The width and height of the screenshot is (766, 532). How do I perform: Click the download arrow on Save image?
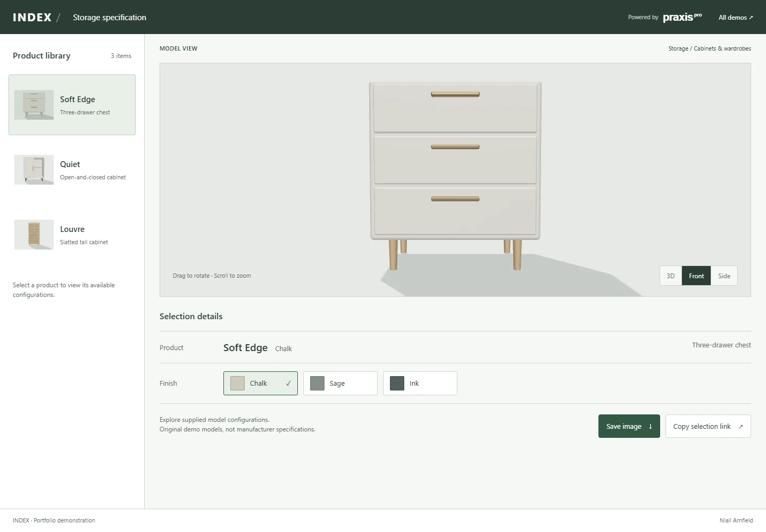(650, 427)
